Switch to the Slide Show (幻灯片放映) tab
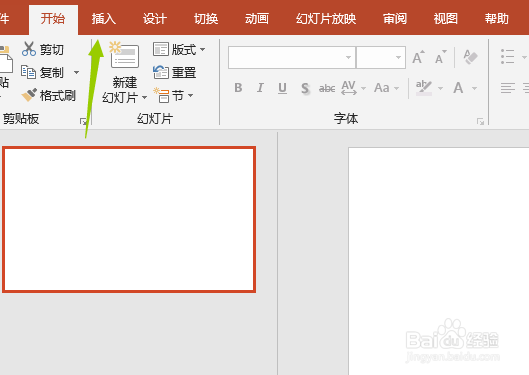The height and width of the screenshot is (375, 529). [x=326, y=19]
